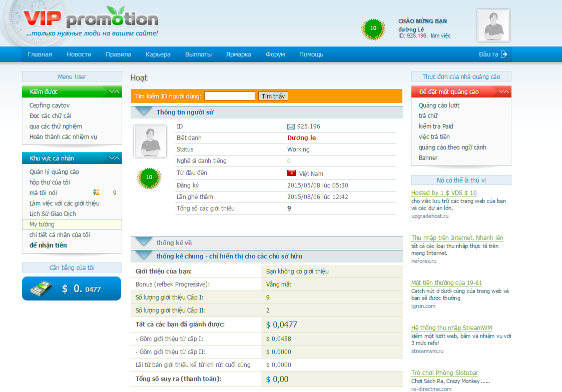Click the streamwm.ru link

pyautogui.click(x=427, y=351)
